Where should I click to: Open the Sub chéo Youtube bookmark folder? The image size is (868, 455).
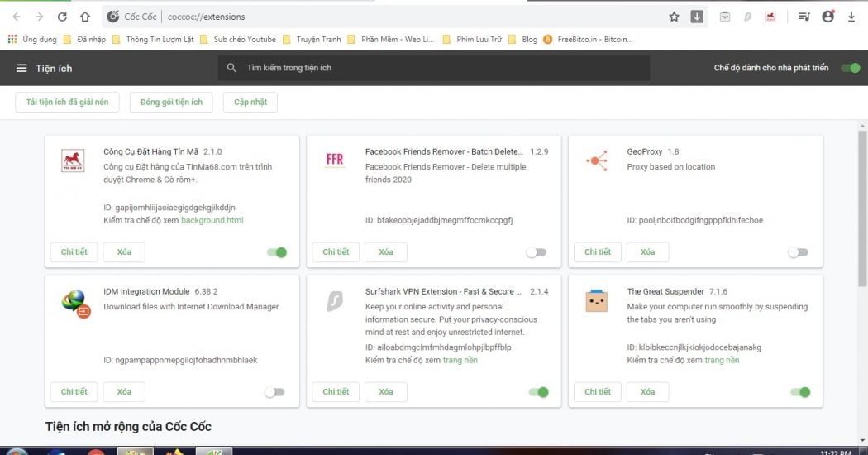click(x=238, y=40)
